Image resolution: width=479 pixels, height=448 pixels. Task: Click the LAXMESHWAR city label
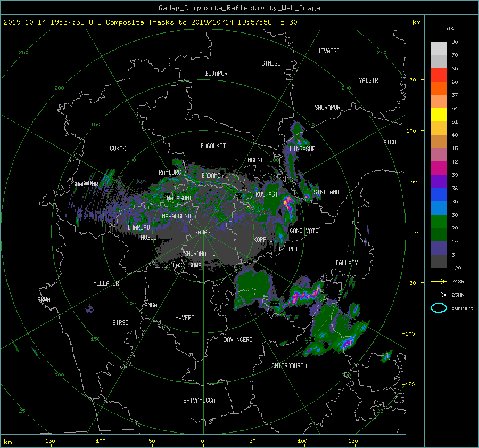188,265
